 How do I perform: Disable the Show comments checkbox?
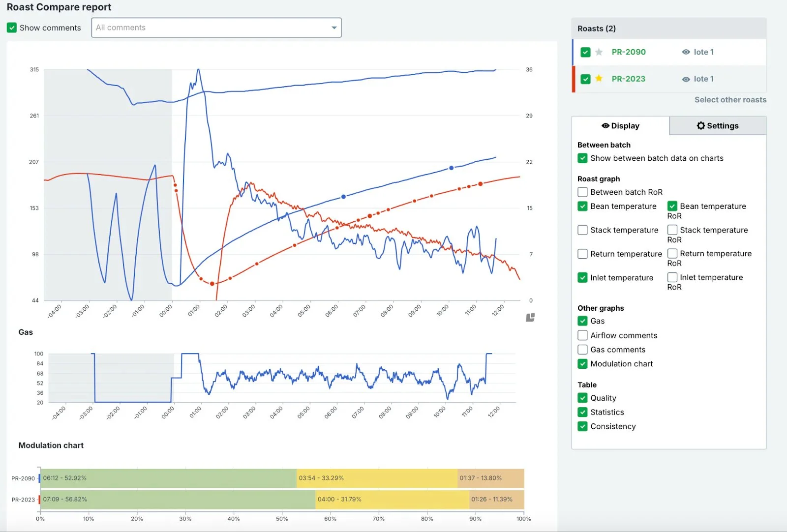coord(12,28)
